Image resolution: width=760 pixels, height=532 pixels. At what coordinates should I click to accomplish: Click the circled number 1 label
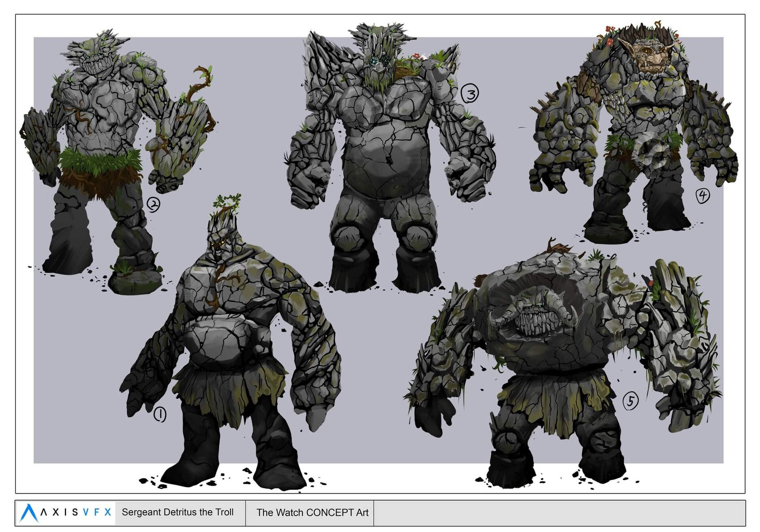[x=160, y=415]
